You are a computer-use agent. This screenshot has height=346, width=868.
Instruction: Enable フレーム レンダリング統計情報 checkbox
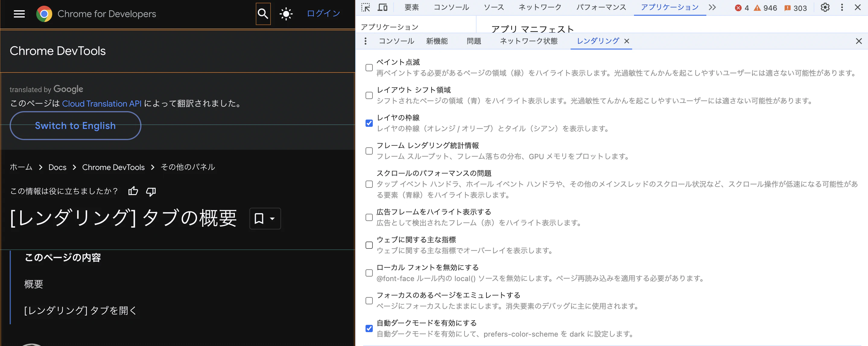(369, 151)
